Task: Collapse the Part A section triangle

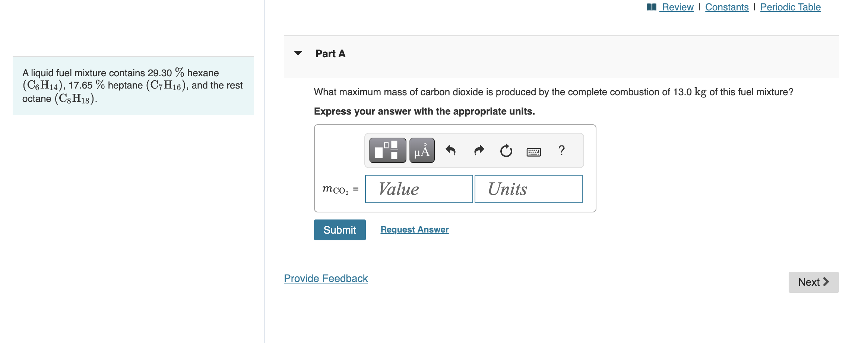Action: 298,53
